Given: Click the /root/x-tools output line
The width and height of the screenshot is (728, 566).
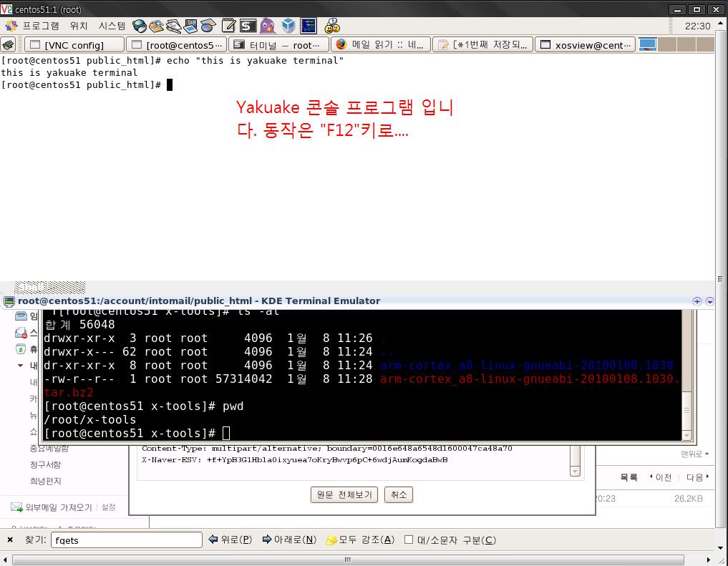Looking at the screenshot, I should (90, 419).
